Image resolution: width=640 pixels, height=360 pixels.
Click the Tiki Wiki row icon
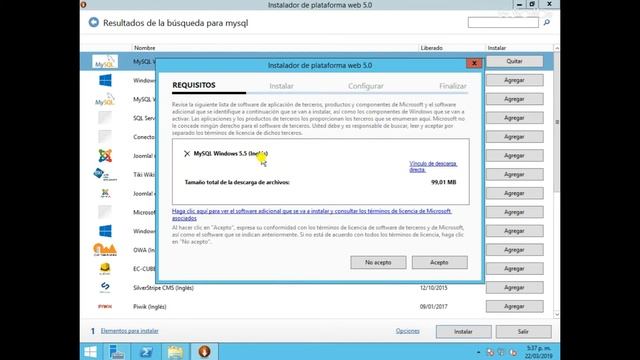click(105, 174)
